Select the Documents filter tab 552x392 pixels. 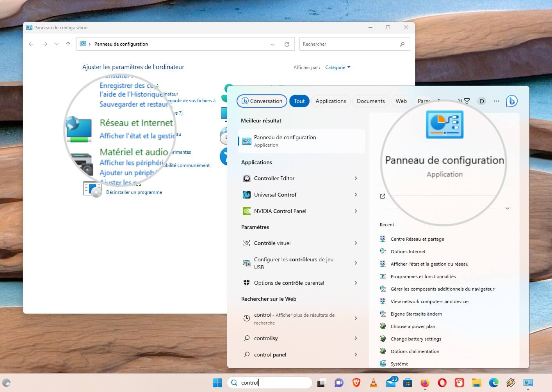click(370, 101)
